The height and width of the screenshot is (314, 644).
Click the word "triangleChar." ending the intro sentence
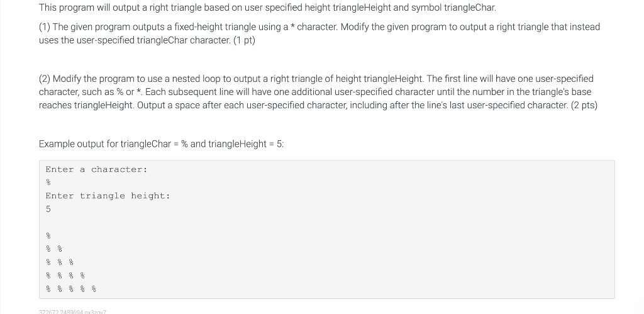point(470,8)
